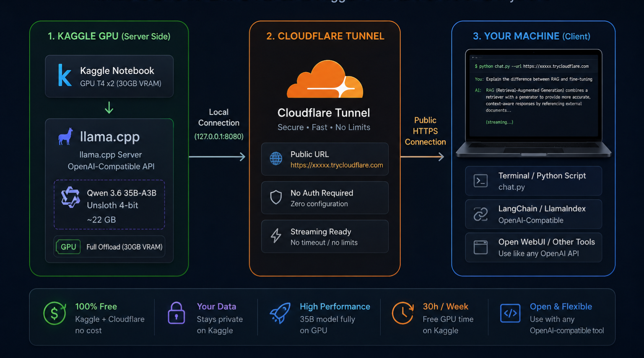Screen dimensions: 644x358
Task: Select the "No Auth Required" text
Action: 322,193
